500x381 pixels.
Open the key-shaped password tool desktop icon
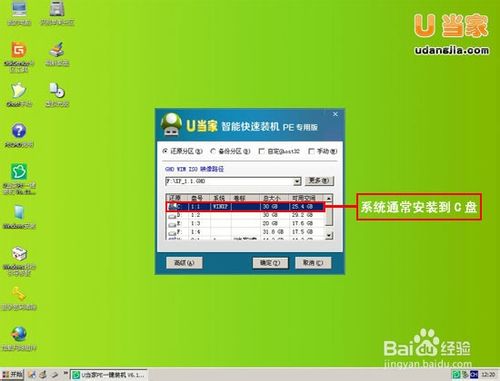pyautogui.click(x=19, y=298)
